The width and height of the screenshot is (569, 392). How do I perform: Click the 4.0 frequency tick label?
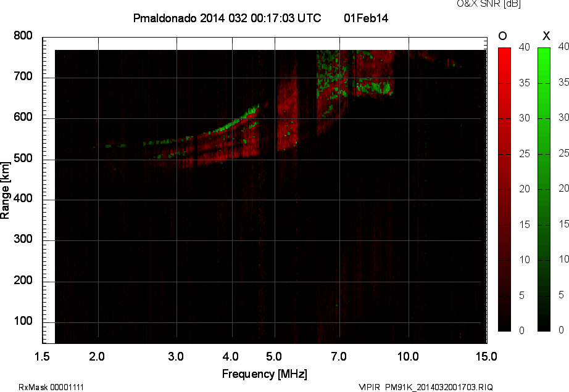tap(230, 356)
